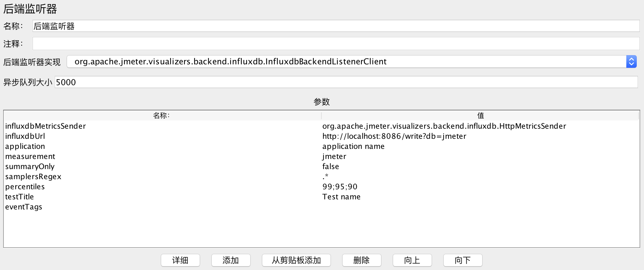Click the 从剪贴板添加 add from clipboard button
Image resolution: width=644 pixels, height=270 pixels.
click(x=296, y=260)
